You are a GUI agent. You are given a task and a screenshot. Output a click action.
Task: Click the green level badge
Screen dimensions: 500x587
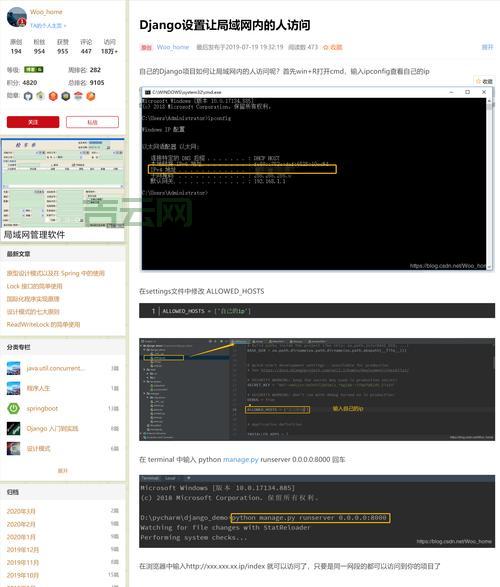point(34,70)
